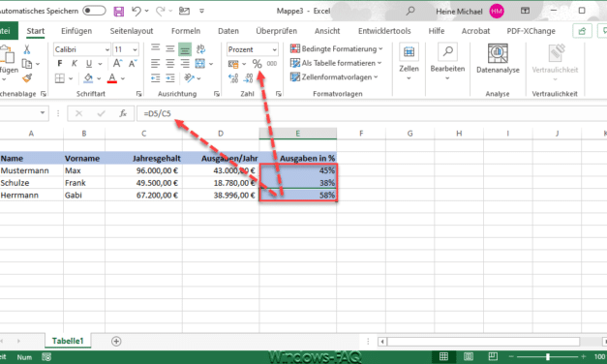Toggle bottom vertical alignment icon

(x=185, y=49)
